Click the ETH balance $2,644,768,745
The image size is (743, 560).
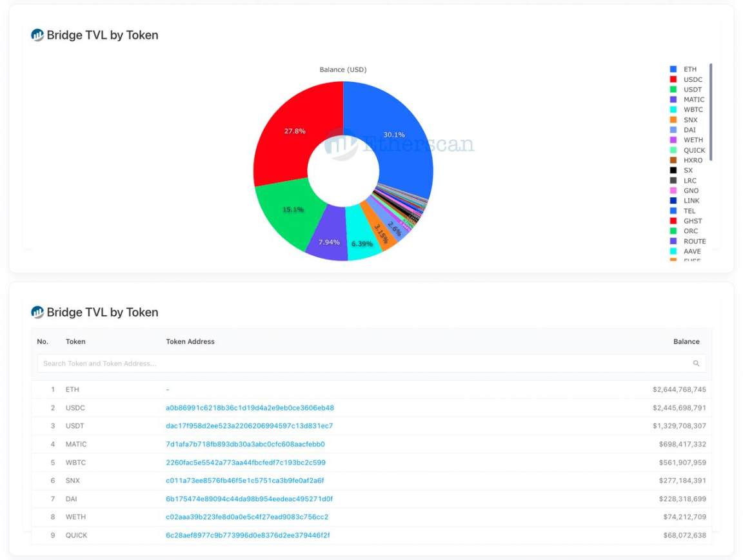pyautogui.click(x=679, y=389)
